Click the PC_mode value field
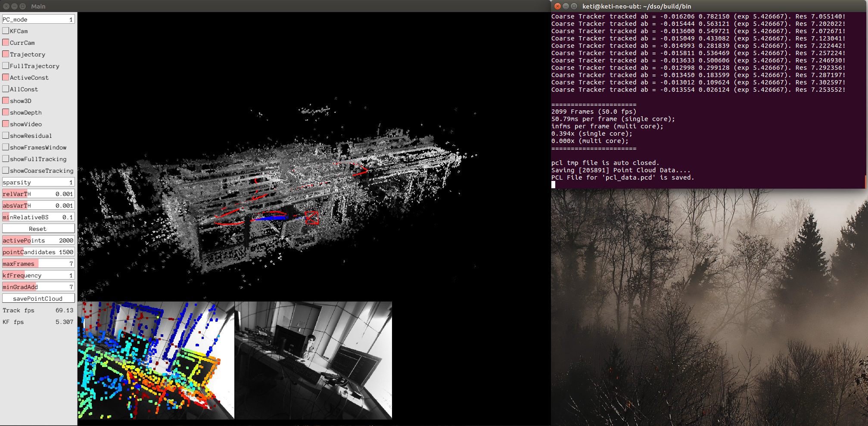The image size is (868, 426). pyautogui.click(x=38, y=19)
